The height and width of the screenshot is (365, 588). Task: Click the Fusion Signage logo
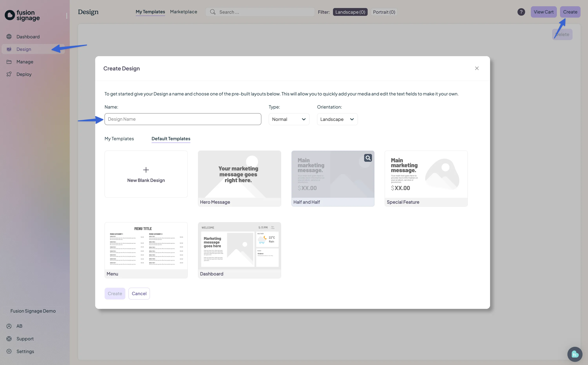(x=22, y=15)
